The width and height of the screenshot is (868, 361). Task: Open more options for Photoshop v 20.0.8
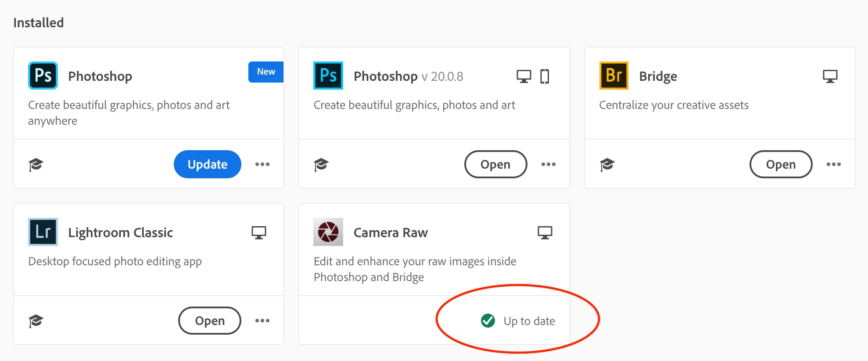click(x=549, y=164)
